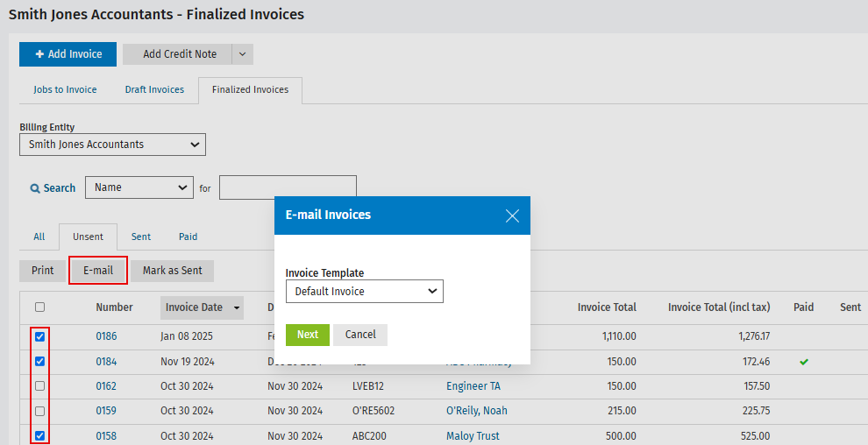The width and height of the screenshot is (868, 445).
Task: Click invoice date Jan 08 2025
Action: tap(187, 336)
